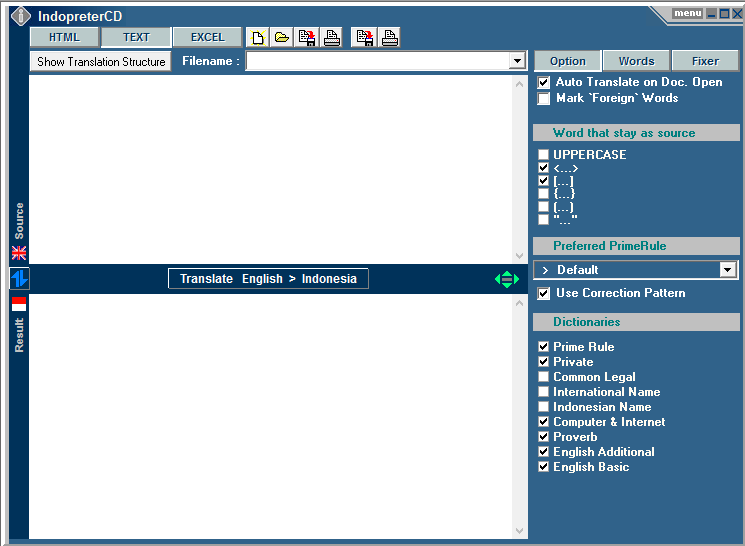The image size is (745, 546).
Task: Click the vertical Result label
Action: tap(19, 335)
